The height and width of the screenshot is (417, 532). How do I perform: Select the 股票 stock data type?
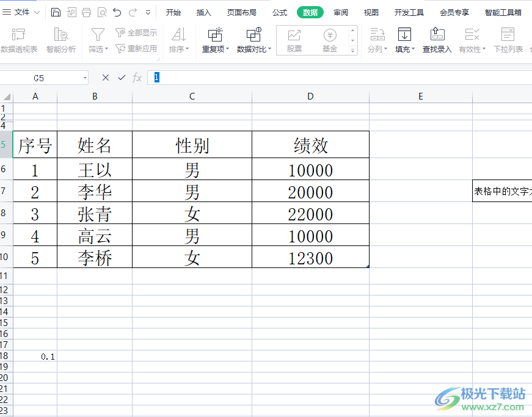(x=294, y=40)
